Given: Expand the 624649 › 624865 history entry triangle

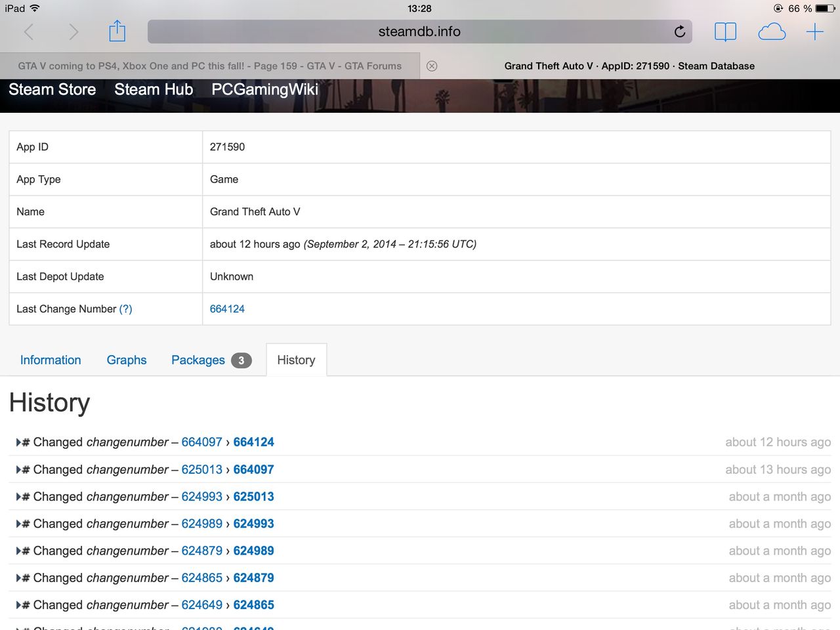Looking at the screenshot, I should [x=18, y=605].
